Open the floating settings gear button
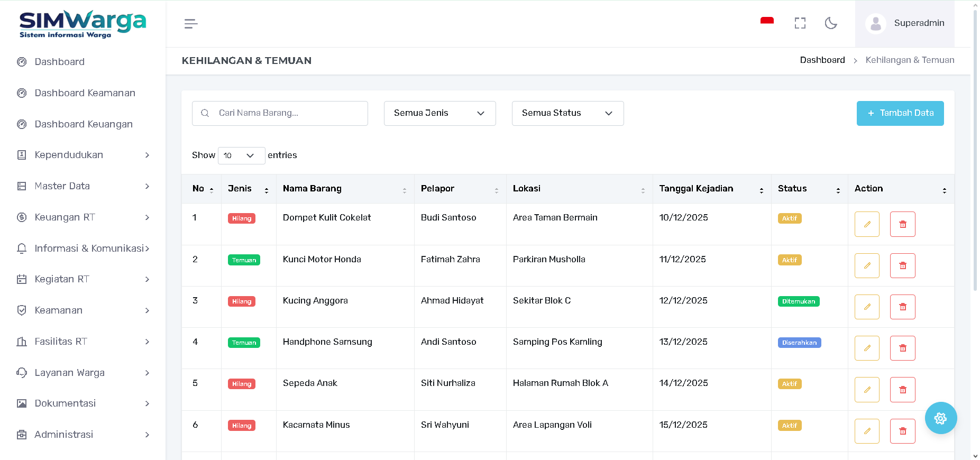Image resolution: width=980 pixels, height=460 pixels. pyautogui.click(x=940, y=418)
